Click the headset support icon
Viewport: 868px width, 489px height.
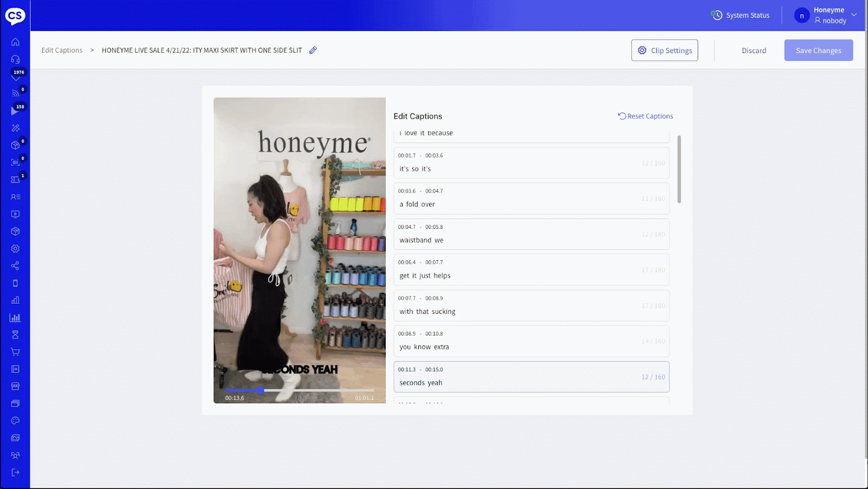pos(15,59)
